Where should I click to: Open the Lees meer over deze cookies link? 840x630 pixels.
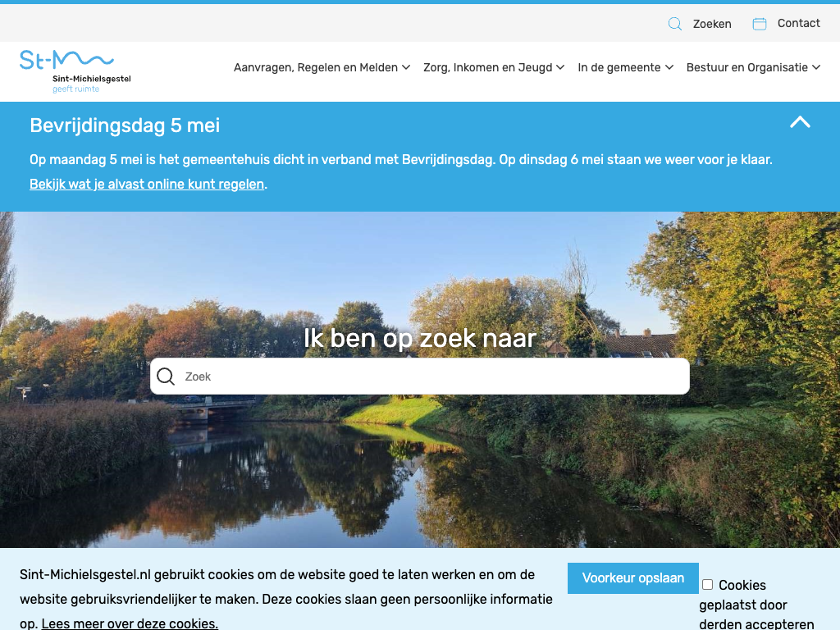(x=130, y=623)
